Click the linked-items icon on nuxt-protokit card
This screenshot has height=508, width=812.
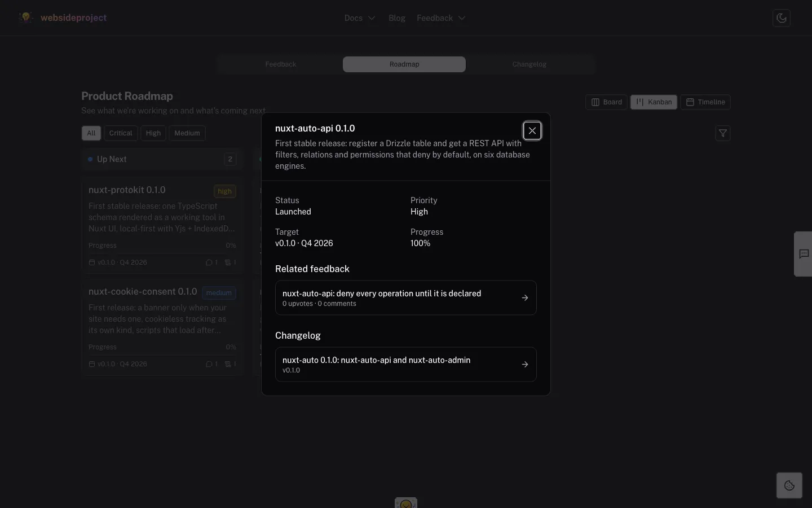[228, 262]
